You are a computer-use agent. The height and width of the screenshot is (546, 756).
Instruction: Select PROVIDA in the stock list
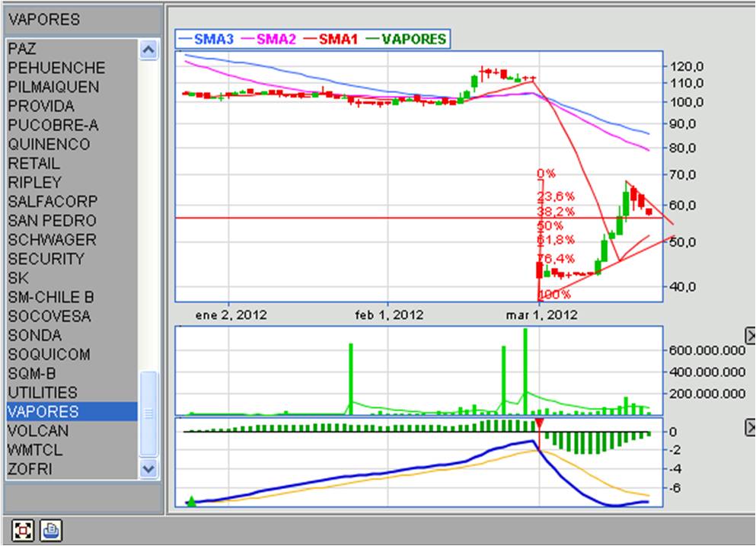(x=72, y=106)
